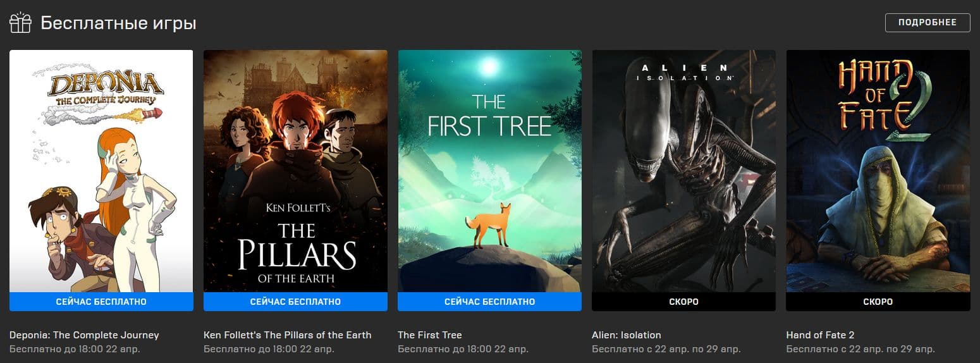Click СЕЙЧАС БЕСПЛАТНО banner under Pillars of the Earth

point(295,302)
